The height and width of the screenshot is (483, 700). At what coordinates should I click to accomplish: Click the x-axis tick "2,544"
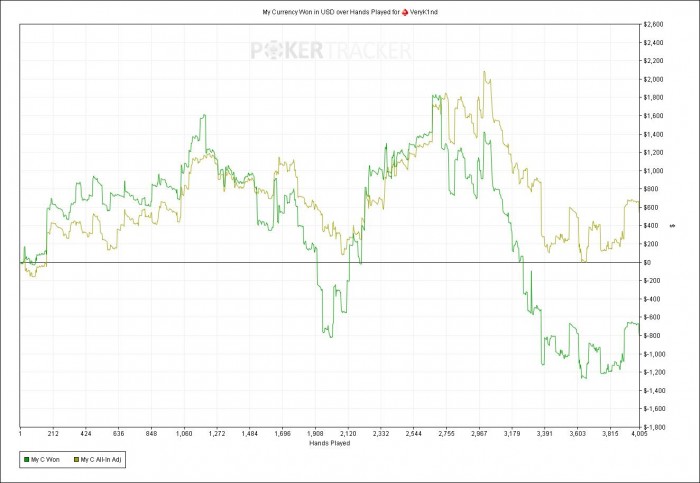coord(414,433)
